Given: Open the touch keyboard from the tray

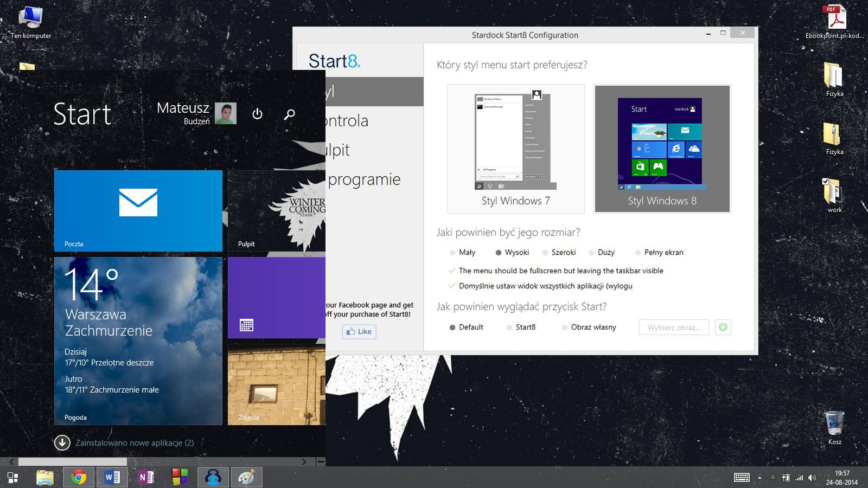Looking at the screenshot, I should tap(742, 478).
